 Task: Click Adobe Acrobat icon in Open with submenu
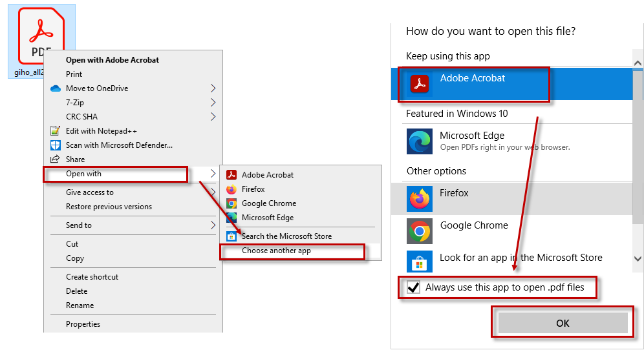(x=231, y=175)
